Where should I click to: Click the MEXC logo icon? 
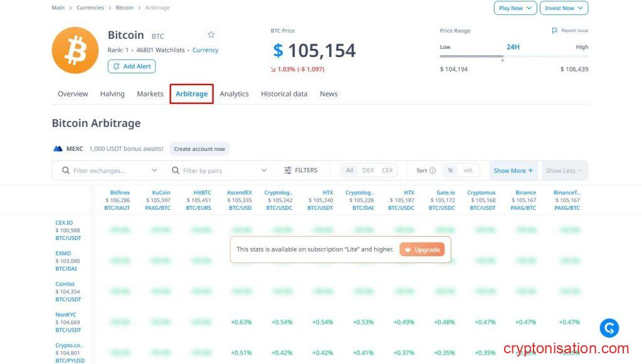click(x=58, y=149)
